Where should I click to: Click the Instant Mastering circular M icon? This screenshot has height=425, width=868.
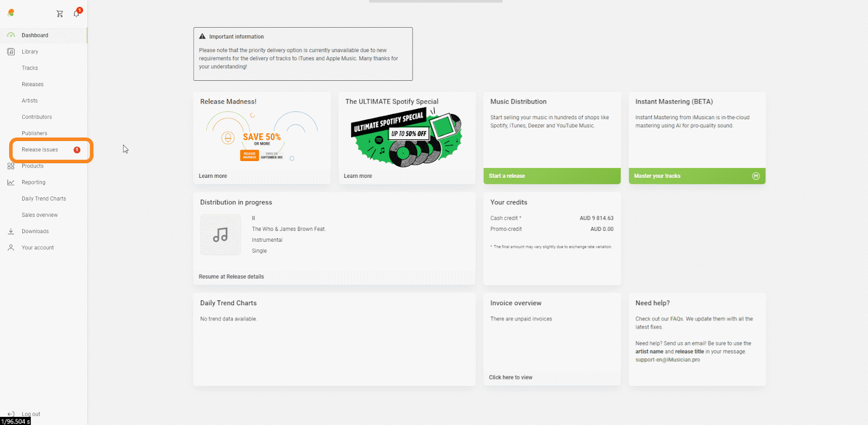(756, 176)
